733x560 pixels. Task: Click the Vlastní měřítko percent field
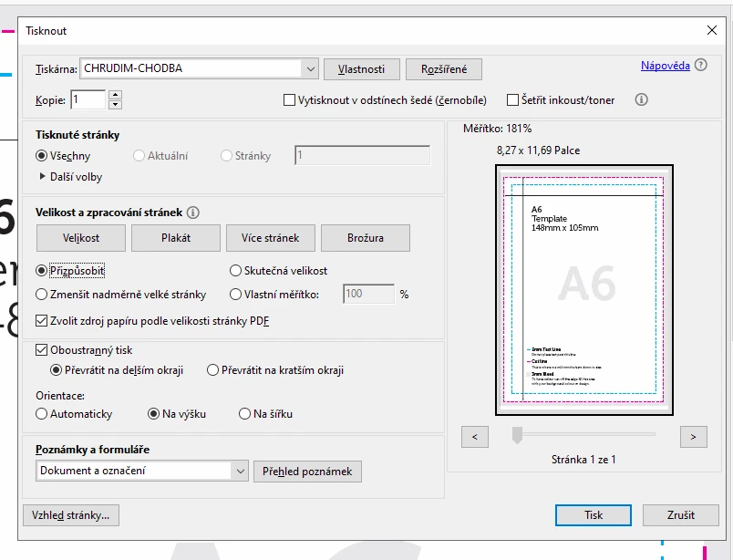click(368, 294)
